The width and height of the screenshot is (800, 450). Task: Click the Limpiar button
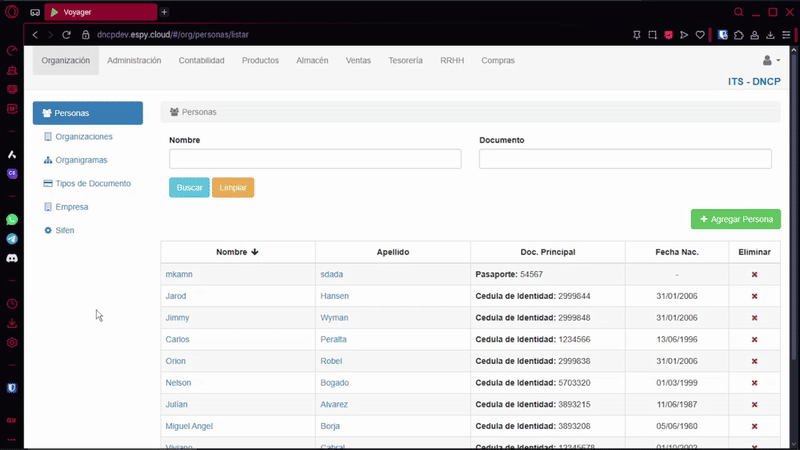click(x=233, y=188)
